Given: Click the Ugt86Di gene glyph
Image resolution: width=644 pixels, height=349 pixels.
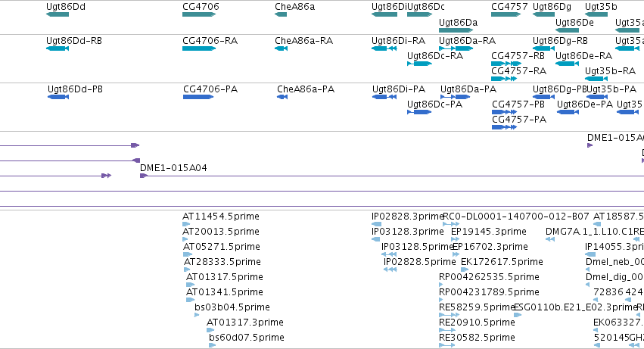Looking at the screenshot, I should (x=384, y=14).
